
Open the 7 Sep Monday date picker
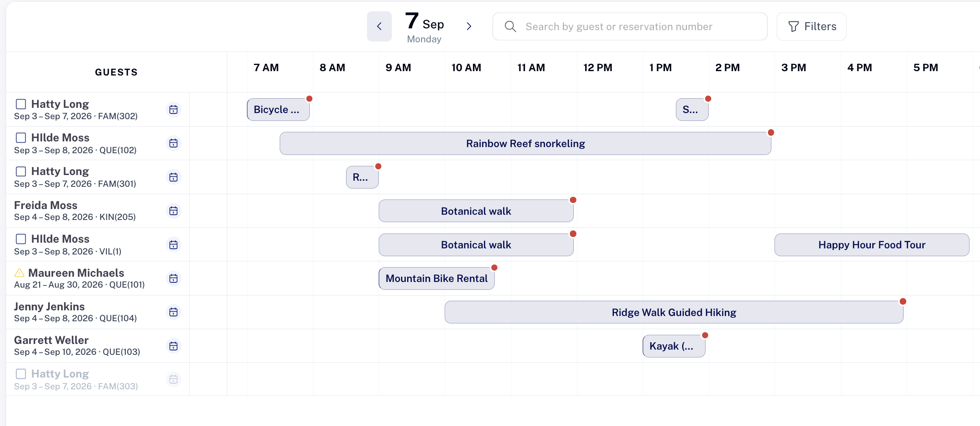point(425,27)
